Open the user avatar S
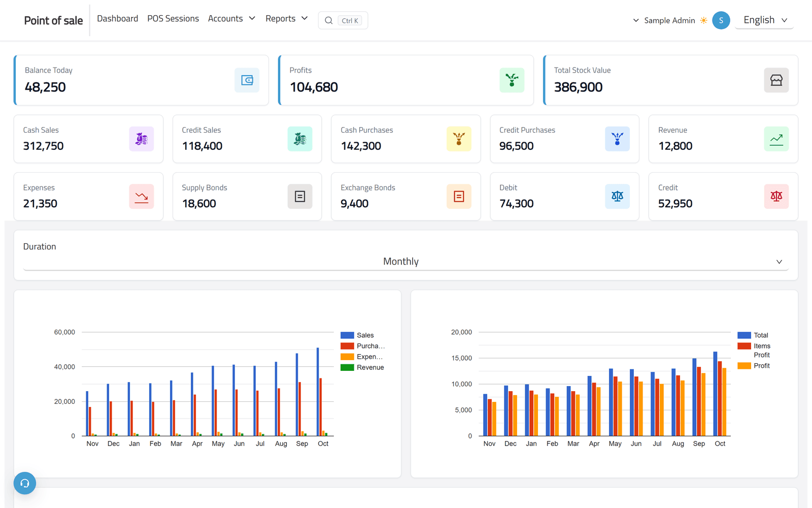Image resolution: width=812 pixels, height=508 pixels. 721,20
